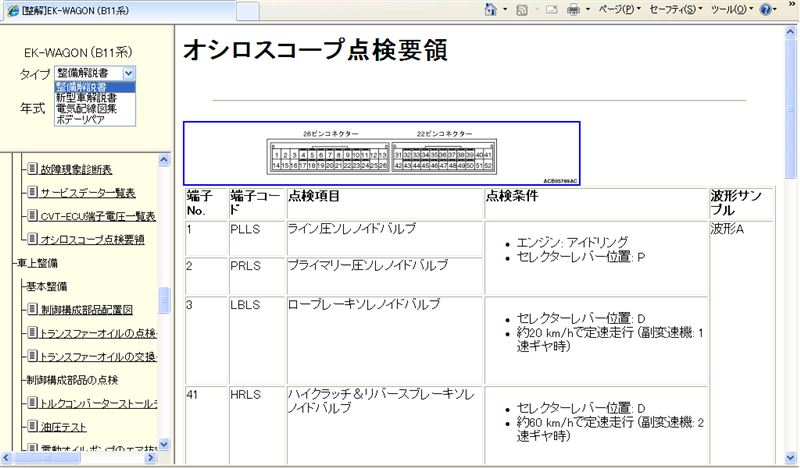Click the blue Help question mark icon
800x468 pixels.
[x=765, y=9]
